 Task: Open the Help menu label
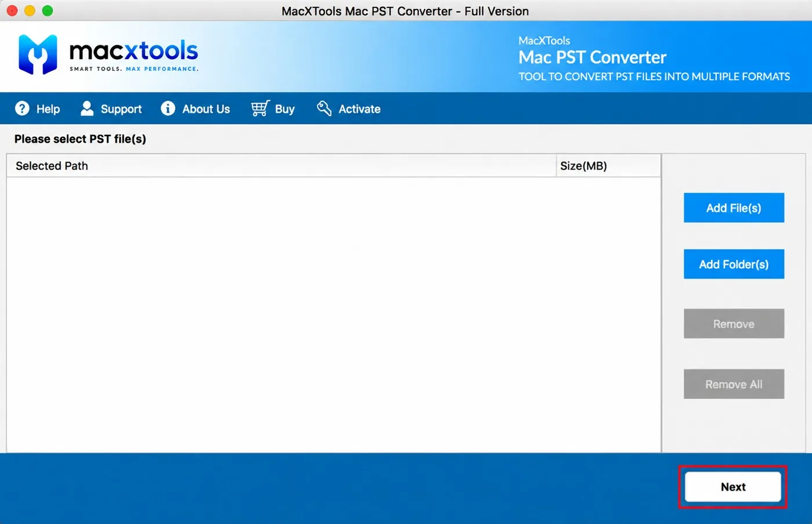pyautogui.click(x=48, y=109)
